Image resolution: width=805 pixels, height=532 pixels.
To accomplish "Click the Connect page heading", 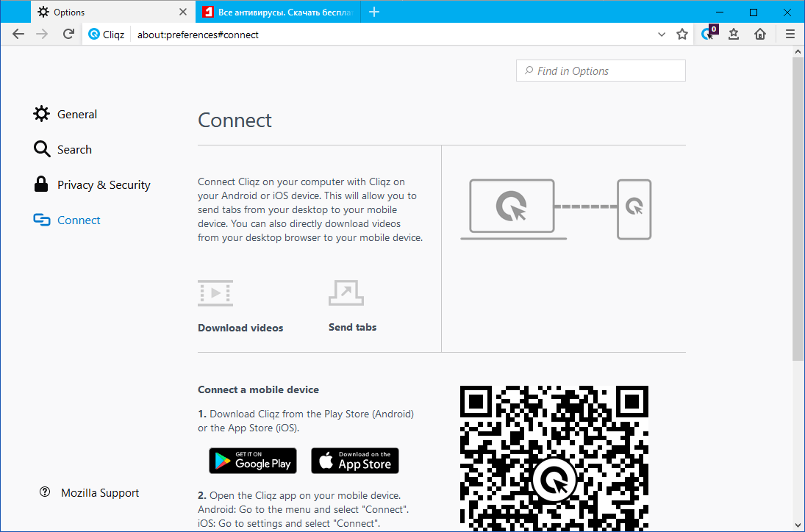I will [235, 120].
